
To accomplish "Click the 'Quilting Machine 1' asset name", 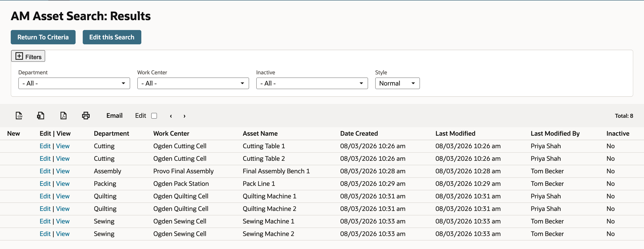I will point(269,196).
